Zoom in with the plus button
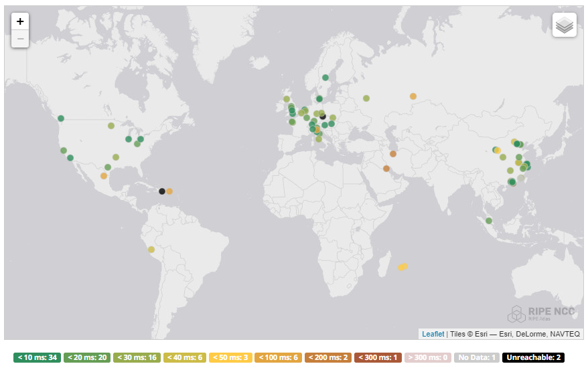588x368 pixels. (x=20, y=21)
